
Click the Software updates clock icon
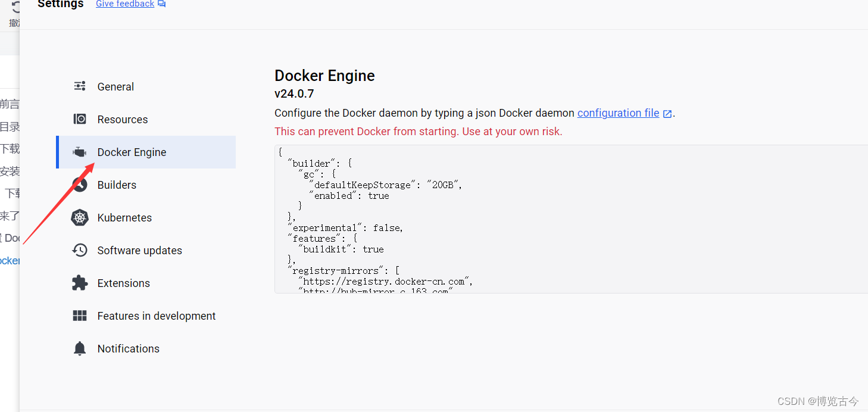(80, 251)
